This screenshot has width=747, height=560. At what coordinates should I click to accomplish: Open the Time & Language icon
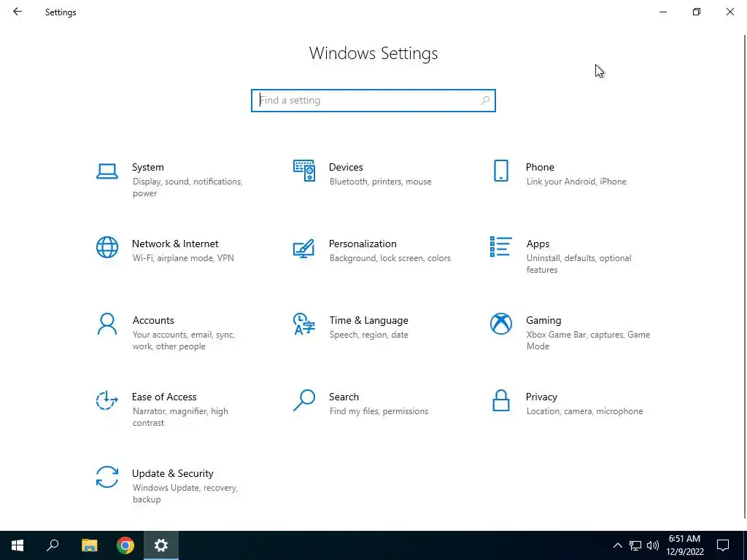point(304,324)
